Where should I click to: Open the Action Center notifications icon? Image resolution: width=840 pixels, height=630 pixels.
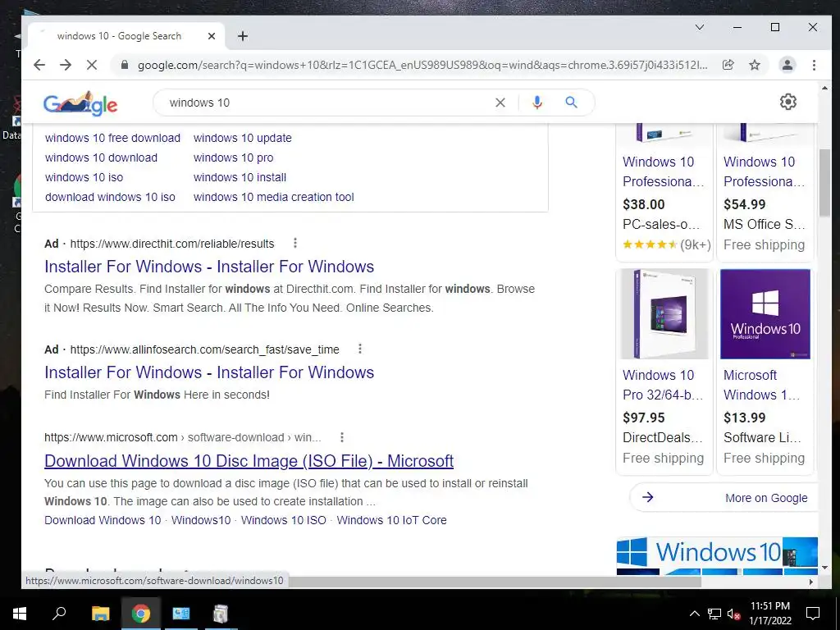click(813, 614)
